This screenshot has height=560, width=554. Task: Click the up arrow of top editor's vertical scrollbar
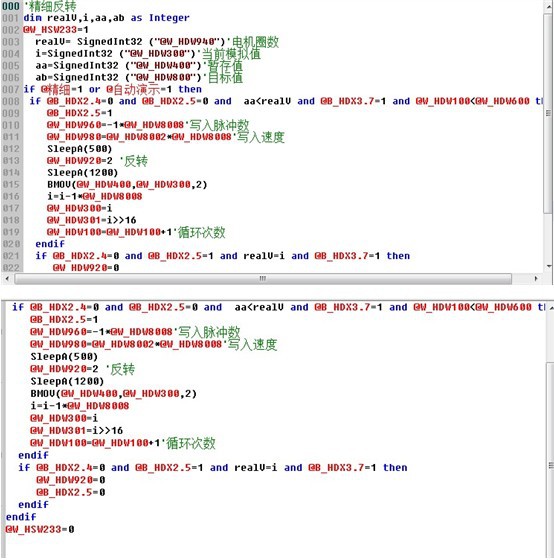tap(548, 6)
